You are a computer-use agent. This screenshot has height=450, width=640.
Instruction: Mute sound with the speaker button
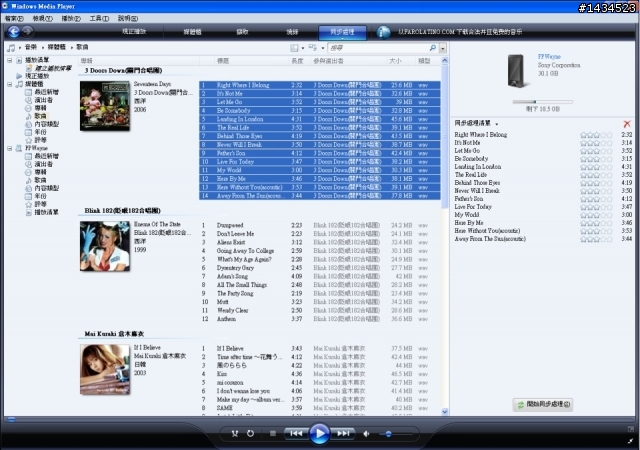[x=366, y=434]
